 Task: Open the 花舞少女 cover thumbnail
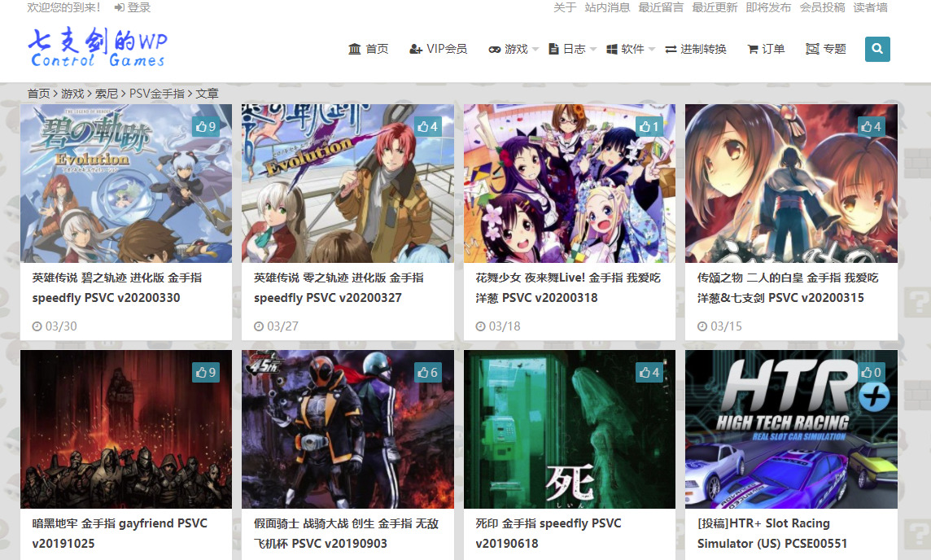click(569, 183)
